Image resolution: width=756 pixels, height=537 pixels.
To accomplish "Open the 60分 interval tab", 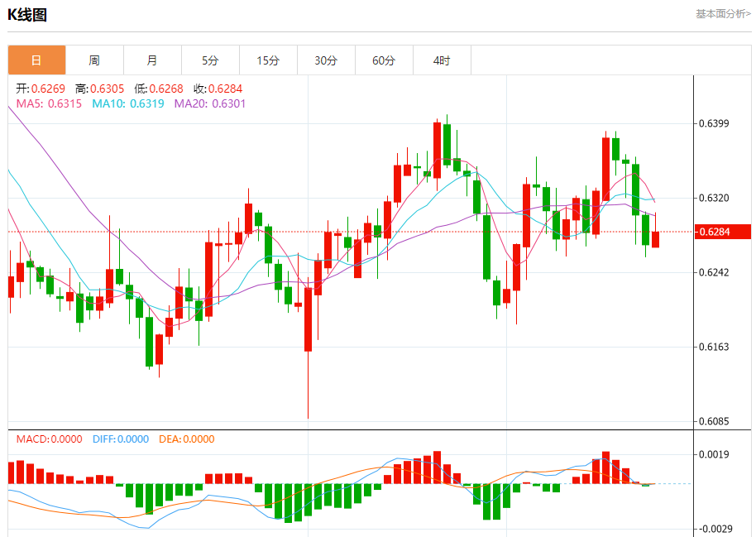I will 384,60.
